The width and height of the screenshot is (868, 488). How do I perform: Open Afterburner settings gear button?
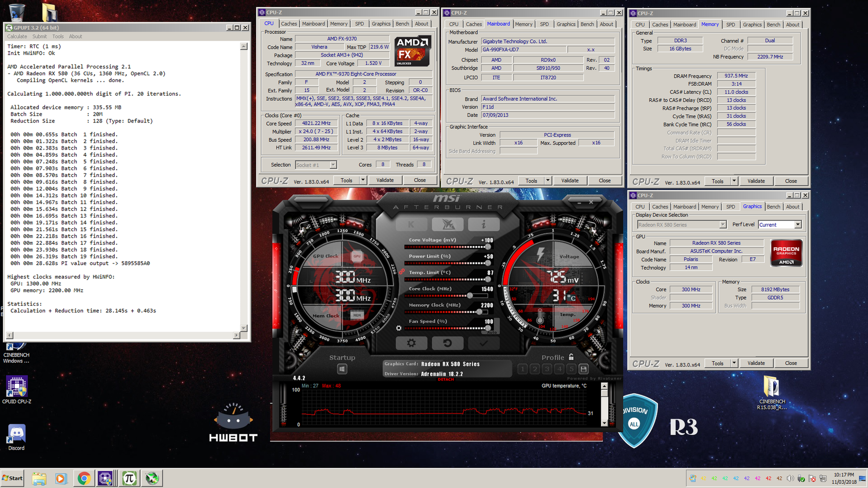click(411, 343)
